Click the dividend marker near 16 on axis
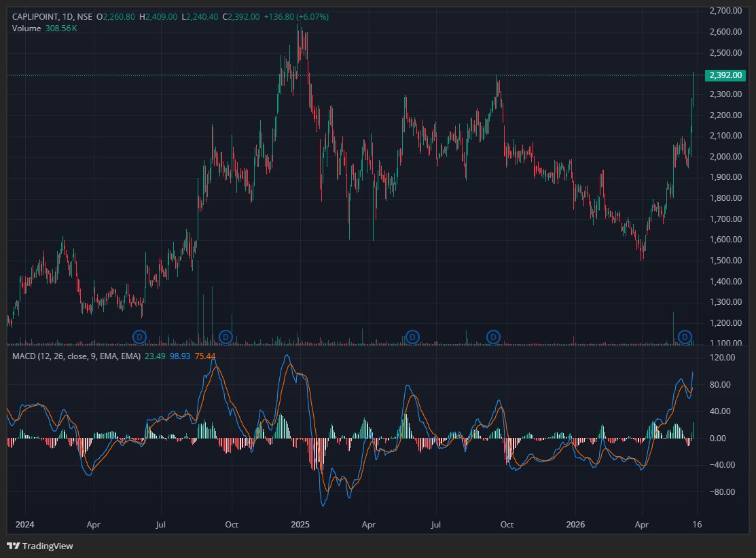Image resolution: width=756 pixels, height=558 pixels. click(685, 337)
